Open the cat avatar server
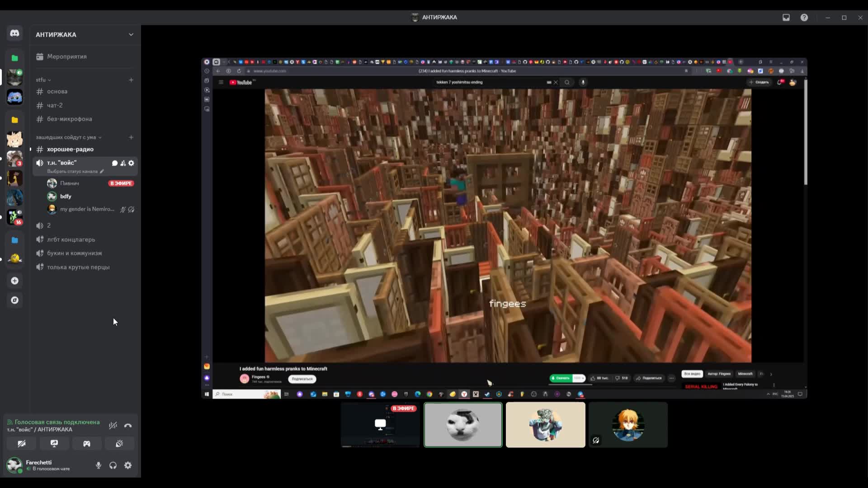 click(x=14, y=139)
